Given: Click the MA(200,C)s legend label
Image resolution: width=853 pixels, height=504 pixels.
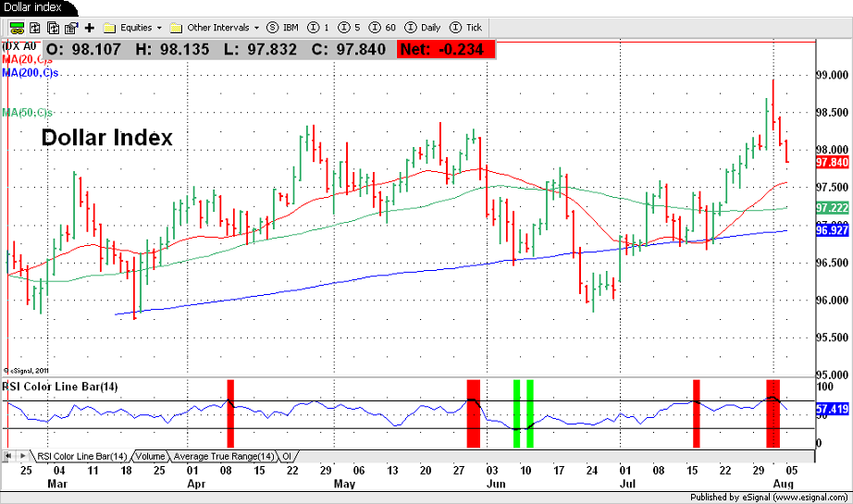Looking at the screenshot, I should (x=30, y=73).
